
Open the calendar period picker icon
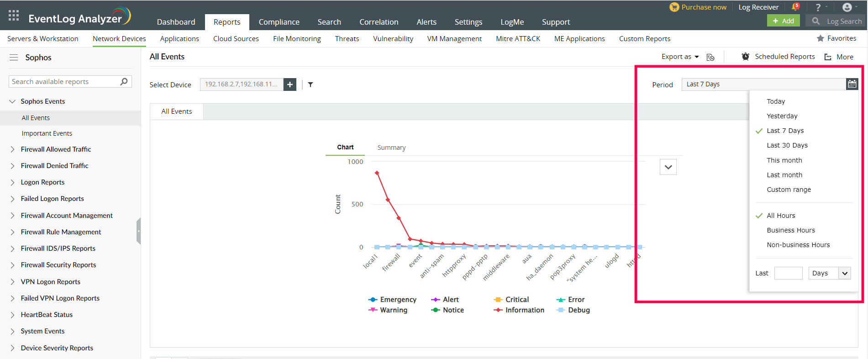coord(852,84)
